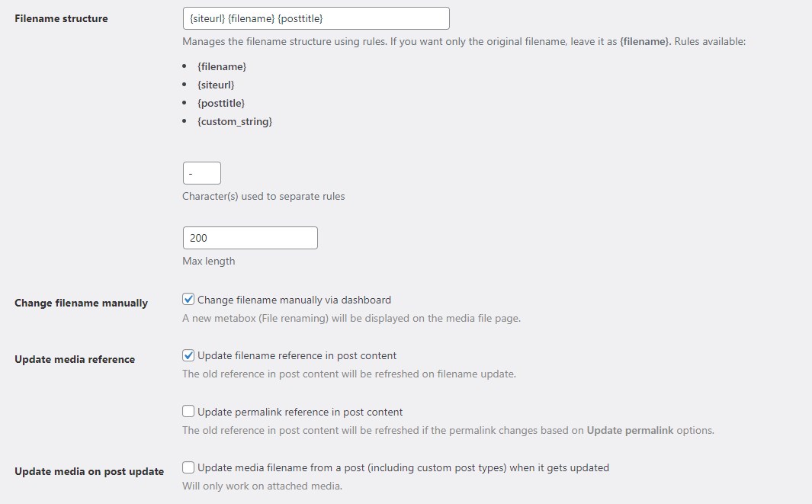Click the bold "Update permalink" text in the description
Viewport: 812px width, 504px height.
[630, 430]
